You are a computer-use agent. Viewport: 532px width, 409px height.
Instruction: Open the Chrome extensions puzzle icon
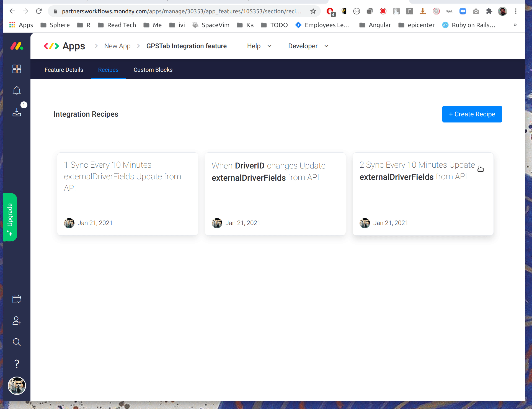489,11
